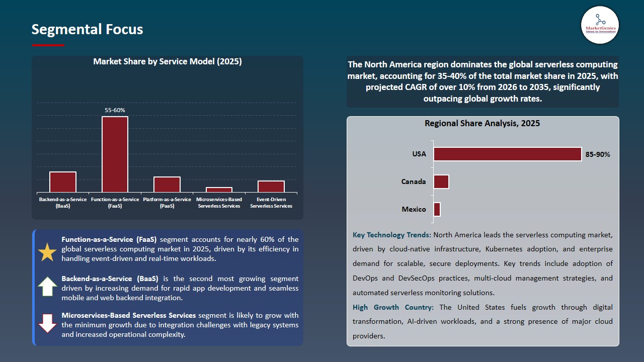This screenshot has width=644, height=362.
Task: Click the USA bar in Regional Share Analysis
Action: pyautogui.click(x=507, y=154)
